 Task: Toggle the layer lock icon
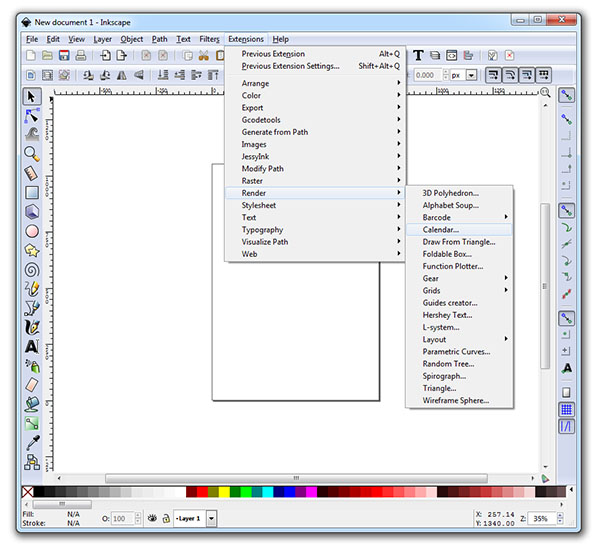coord(166,519)
